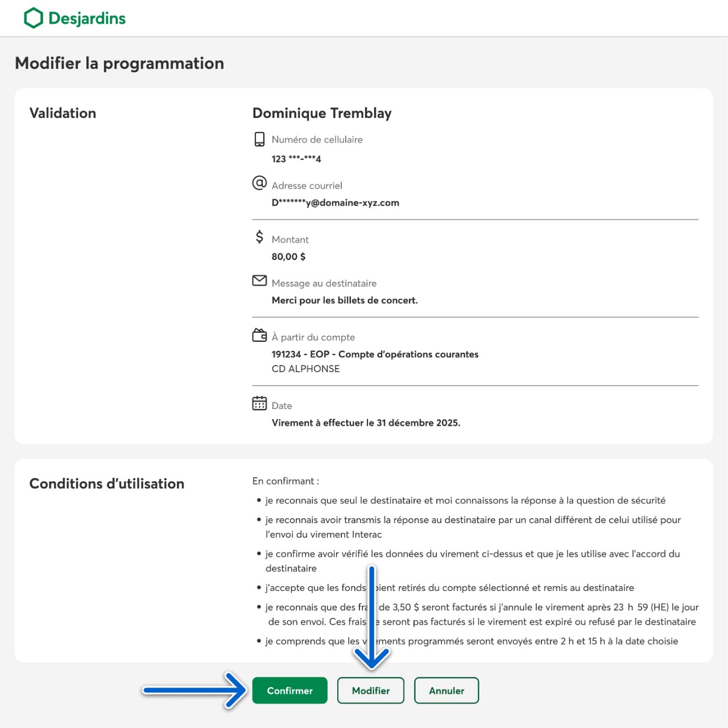Click the transfer date 31 décembre 2025 text
728x728 pixels.
point(366,423)
